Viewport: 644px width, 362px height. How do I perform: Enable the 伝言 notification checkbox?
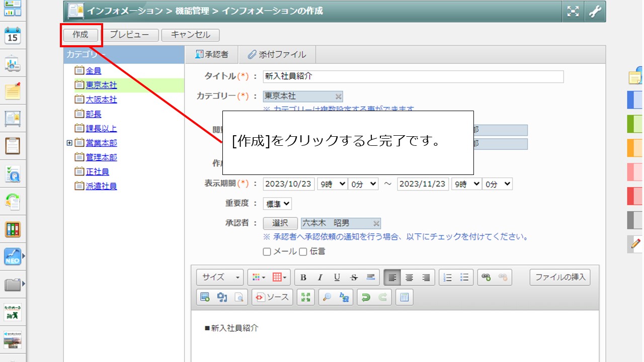pyautogui.click(x=303, y=252)
